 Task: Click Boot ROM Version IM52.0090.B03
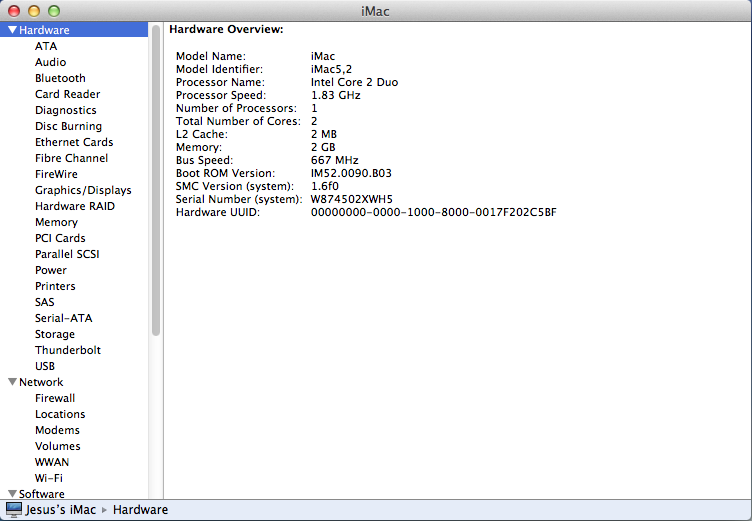(x=351, y=173)
